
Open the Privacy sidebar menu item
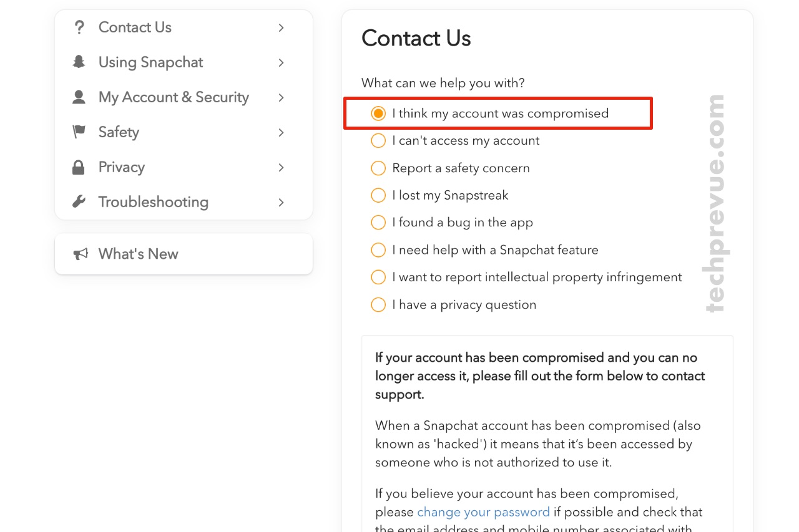coord(184,167)
